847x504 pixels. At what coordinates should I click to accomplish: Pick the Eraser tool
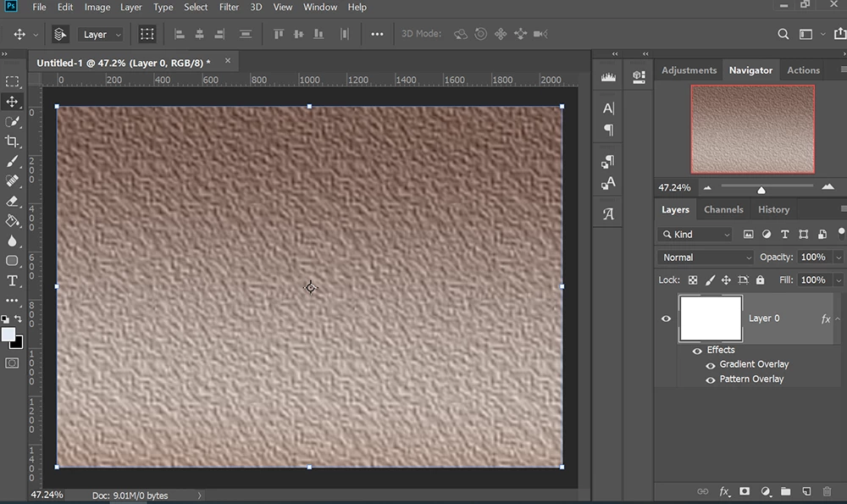[12, 202]
